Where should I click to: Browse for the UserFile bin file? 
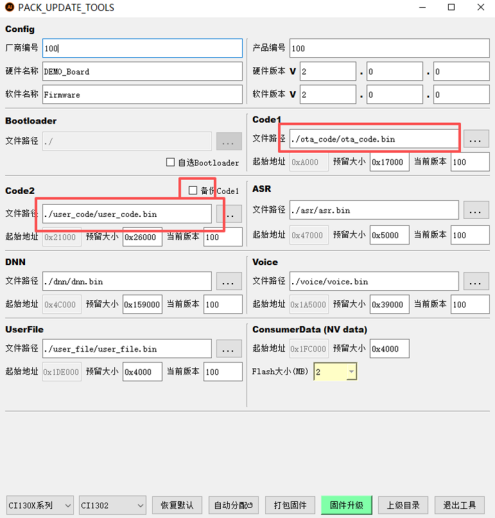coord(229,349)
